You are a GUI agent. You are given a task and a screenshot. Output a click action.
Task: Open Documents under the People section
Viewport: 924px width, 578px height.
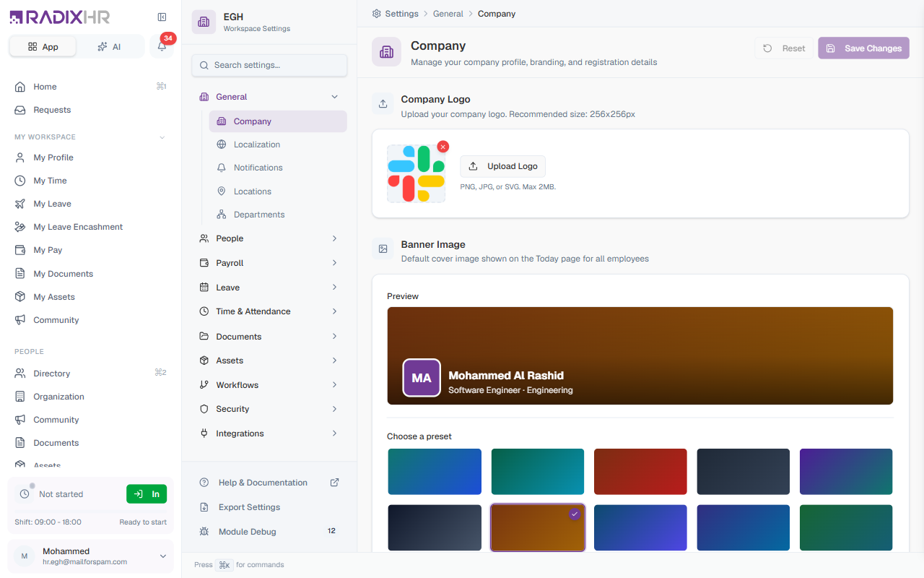coord(90,443)
